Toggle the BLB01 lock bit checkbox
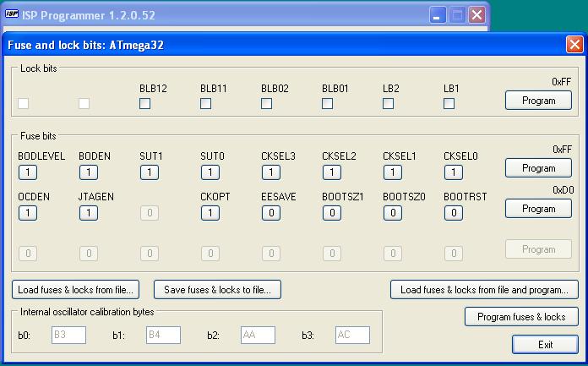The height and width of the screenshot is (366, 588). tap(327, 103)
